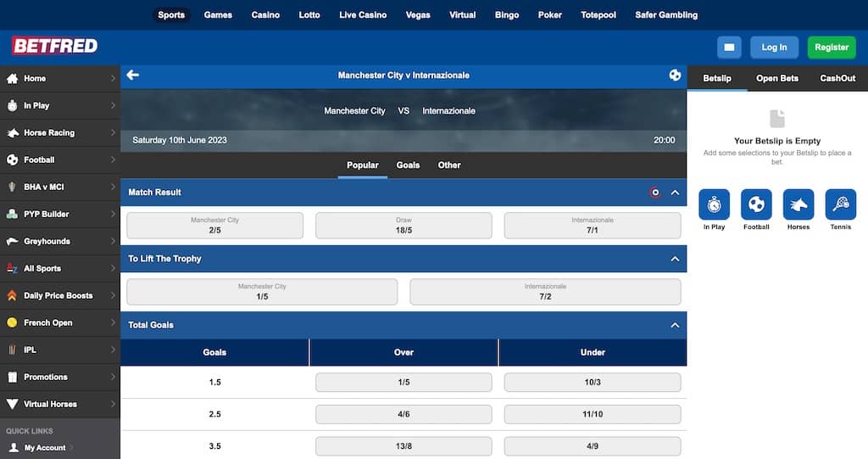
Task: Expand the Greyhounds sidebar chevron
Action: coord(113,241)
